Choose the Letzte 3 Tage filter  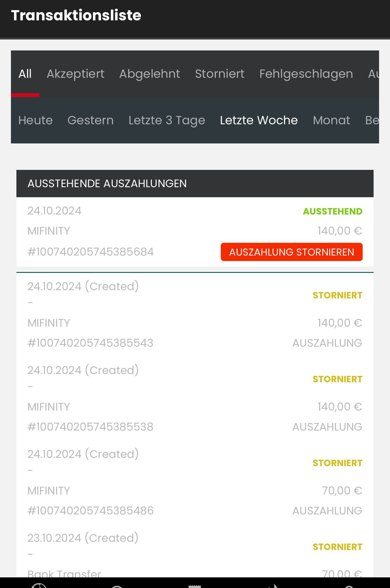point(167,120)
